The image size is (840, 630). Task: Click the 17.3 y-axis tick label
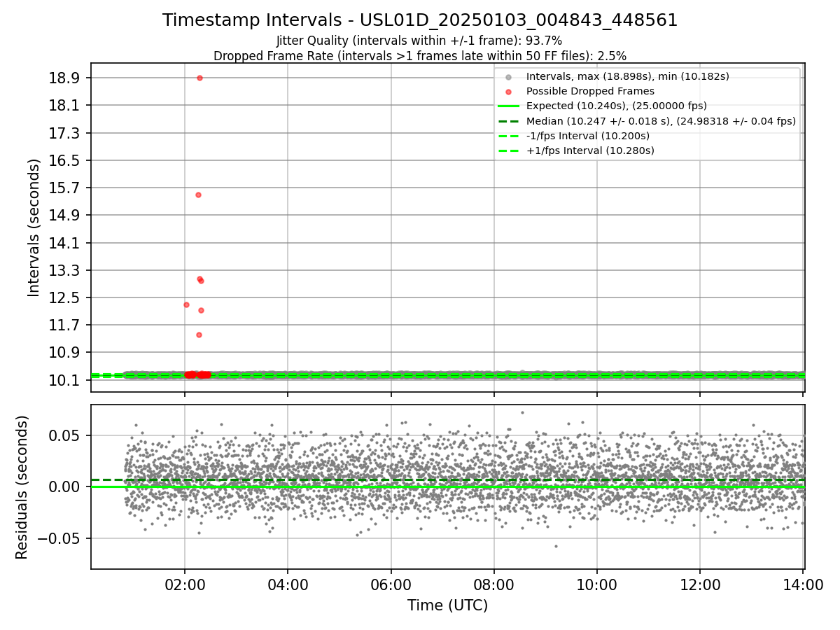point(65,132)
